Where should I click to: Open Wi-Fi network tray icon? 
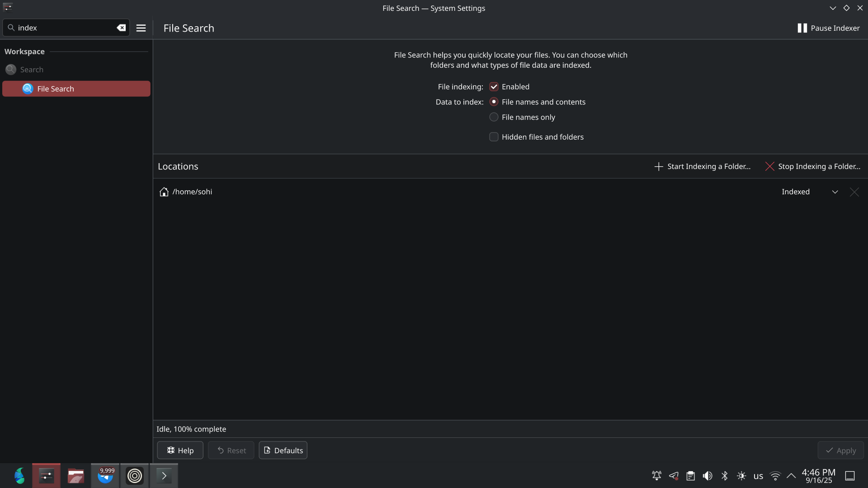[x=775, y=476]
